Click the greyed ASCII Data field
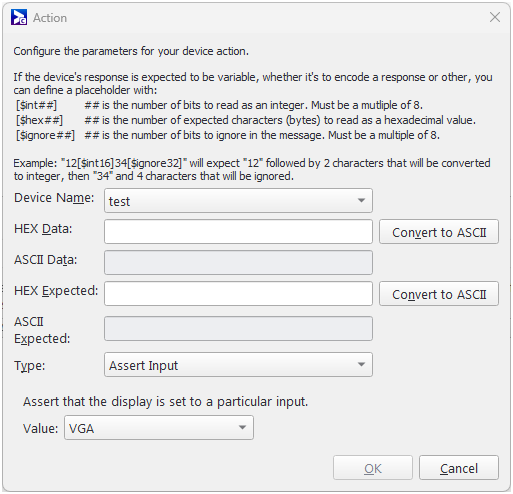This screenshot has height=494, width=513. 238,263
